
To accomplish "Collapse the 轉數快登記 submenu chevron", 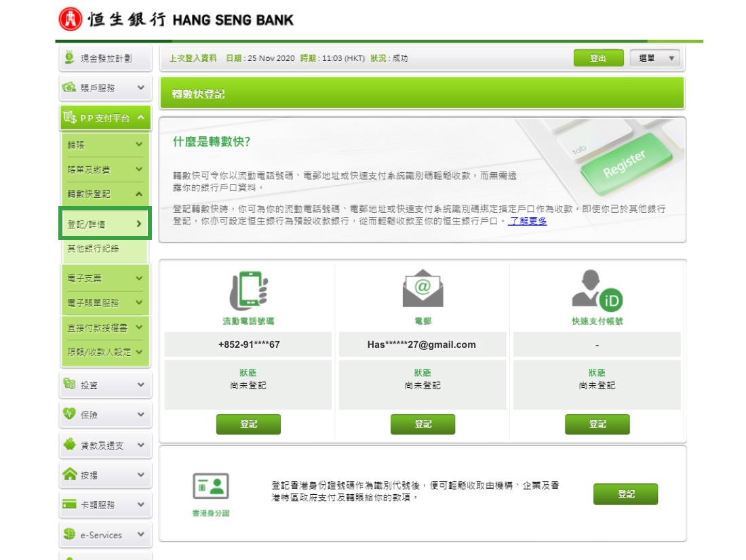I will 139,194.
